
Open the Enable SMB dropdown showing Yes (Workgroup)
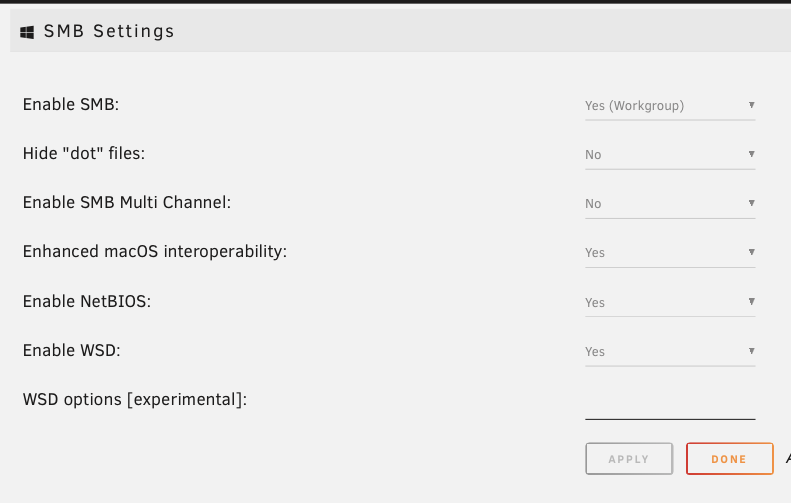point(670,106)
